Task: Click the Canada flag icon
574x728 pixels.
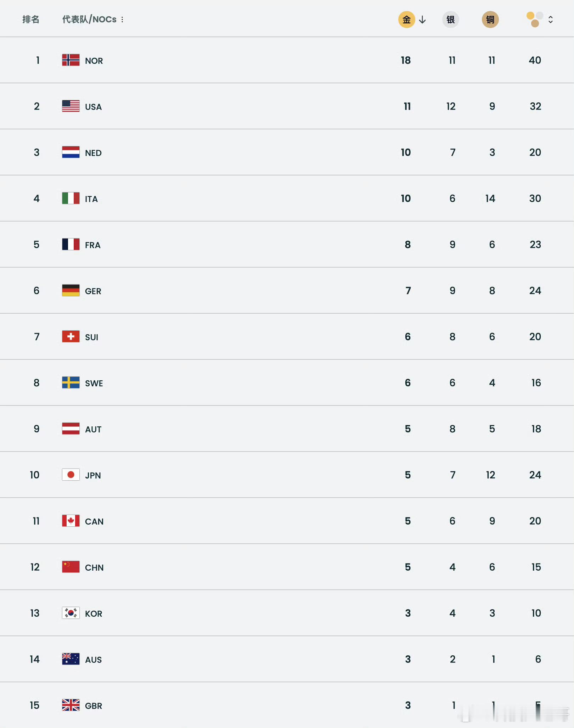Action: click(x=71, y=521)
